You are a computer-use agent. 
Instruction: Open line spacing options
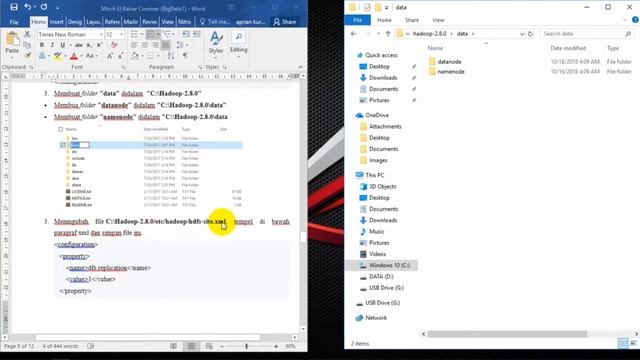point(182,45)
